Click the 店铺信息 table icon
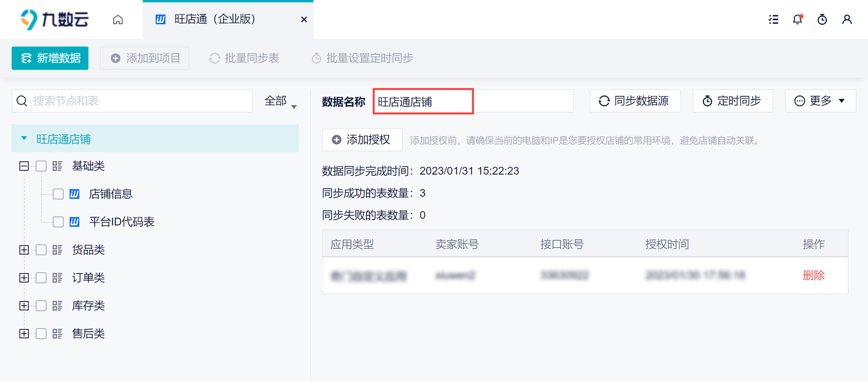This screenshot has width=868, height=381. [74, 194]
